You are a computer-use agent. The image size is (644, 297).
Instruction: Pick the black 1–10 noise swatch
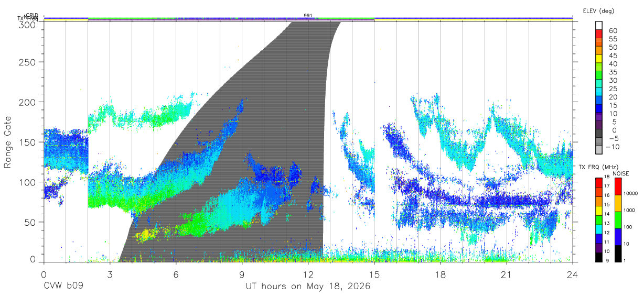pos(618,252)
